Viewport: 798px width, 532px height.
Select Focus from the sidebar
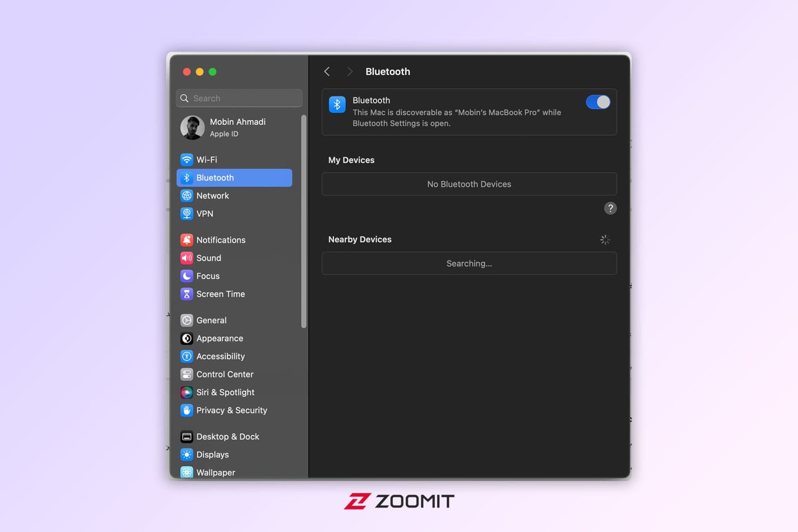click(x=208, y=276)
